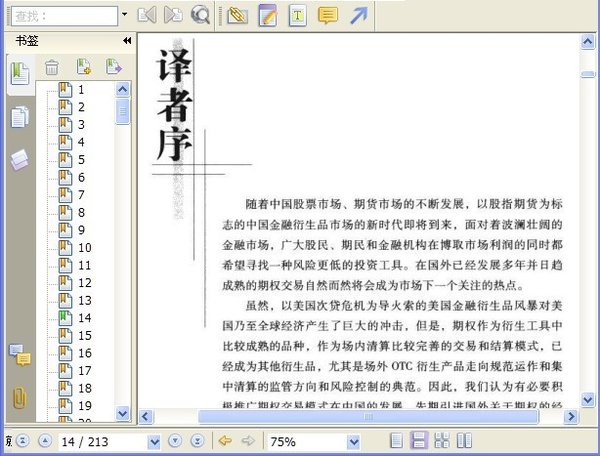Open the attachments paperclip panel icon
Screen dimensions: 600x456
[x=20, y=397]
